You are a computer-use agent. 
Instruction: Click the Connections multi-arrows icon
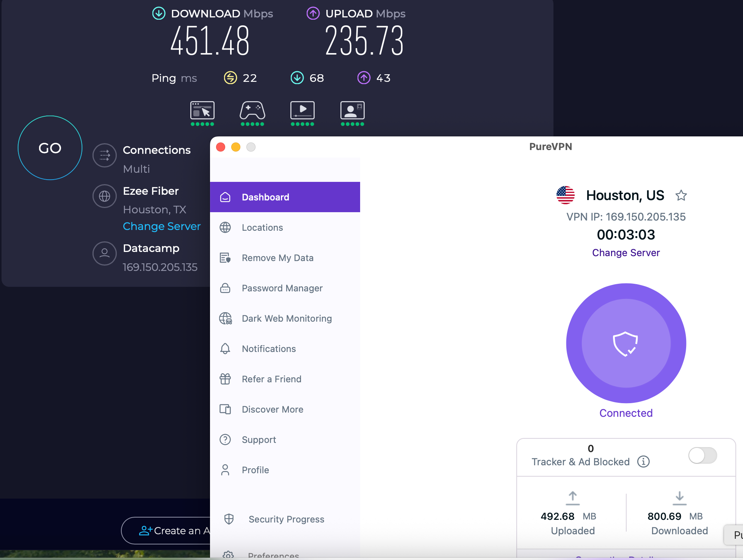[105, 155]
